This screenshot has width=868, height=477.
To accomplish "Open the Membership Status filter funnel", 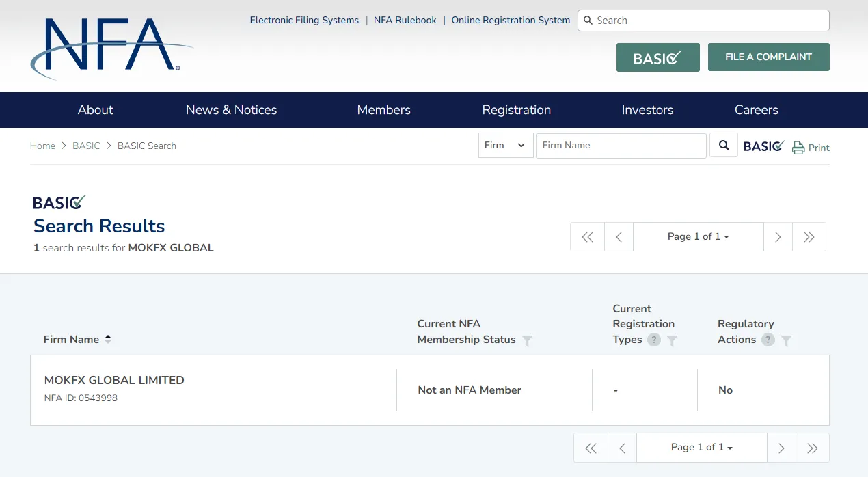I will pyautogui.click(x=527, y=340).
